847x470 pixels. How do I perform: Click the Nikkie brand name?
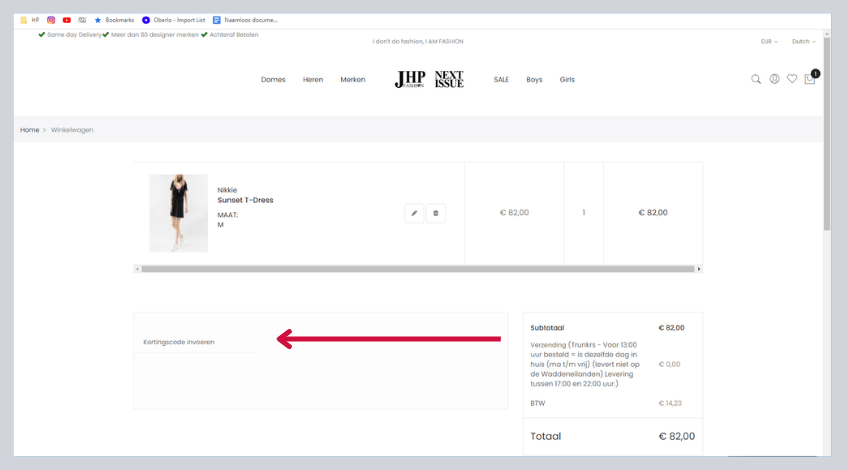(x=227, y=190)
